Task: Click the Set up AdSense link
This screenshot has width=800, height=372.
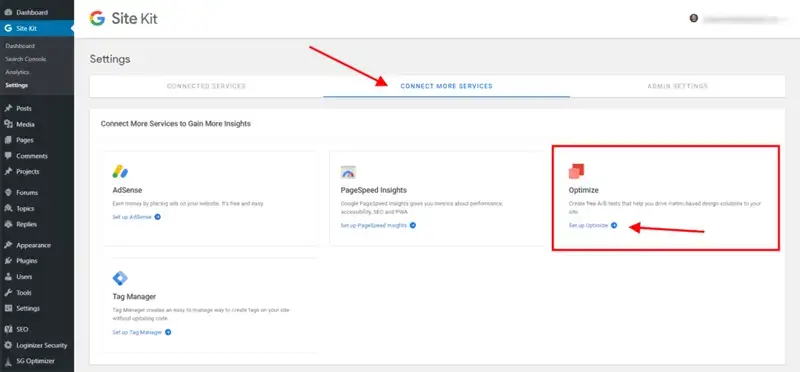Action: coord(132,217)
